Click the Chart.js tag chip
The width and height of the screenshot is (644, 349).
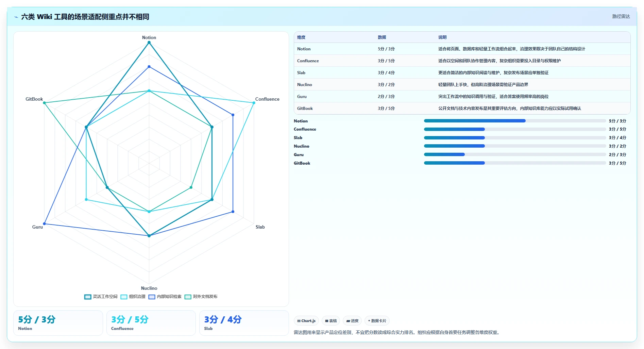pyautogui.click(x=306, y=321)
